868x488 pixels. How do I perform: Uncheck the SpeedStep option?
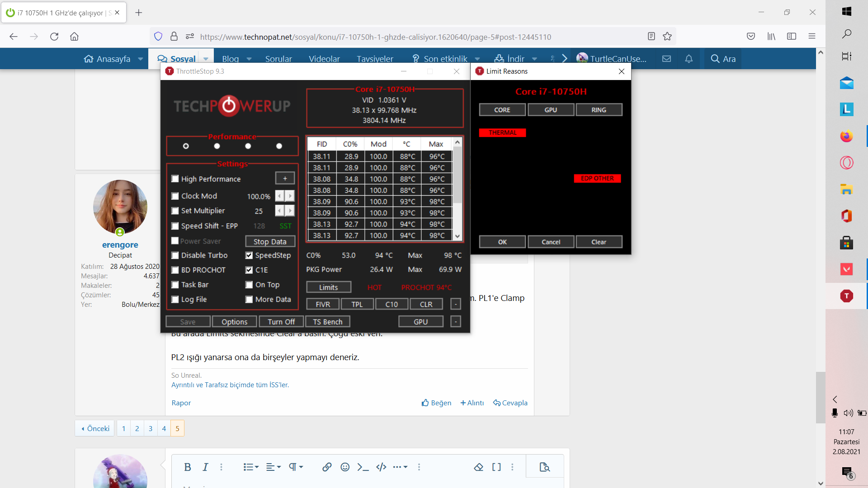tap(249, 255)
